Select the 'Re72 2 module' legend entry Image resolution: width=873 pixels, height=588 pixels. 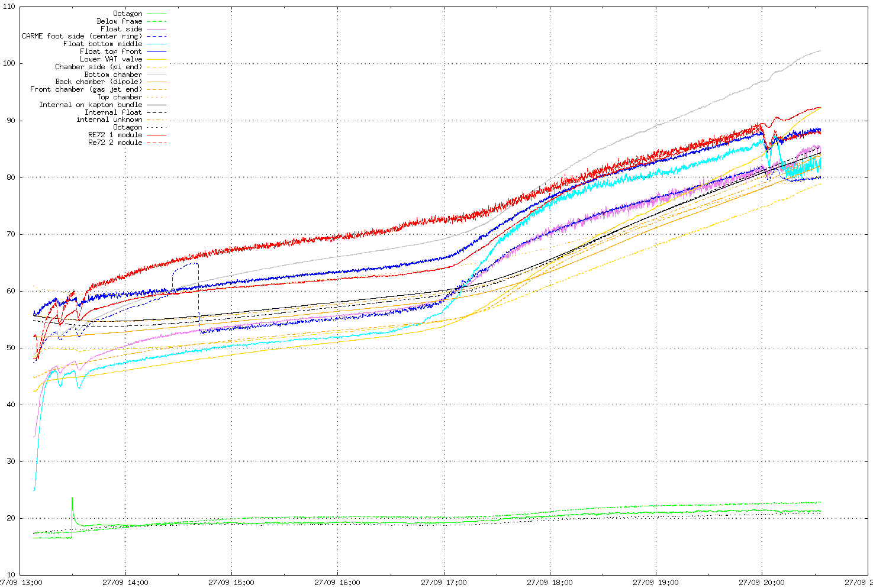[x=115, y=143]
